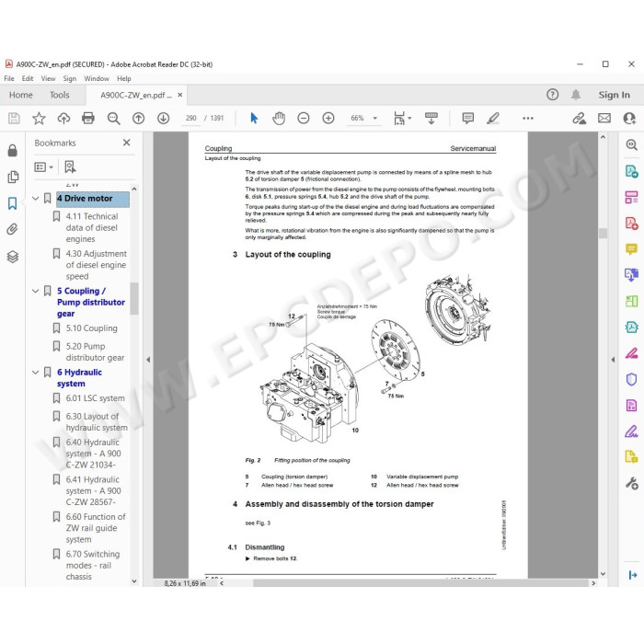Switch to the Tools tab
Image resolution: width=644 pixels, height=644 pixels.
tap(60, 95)
